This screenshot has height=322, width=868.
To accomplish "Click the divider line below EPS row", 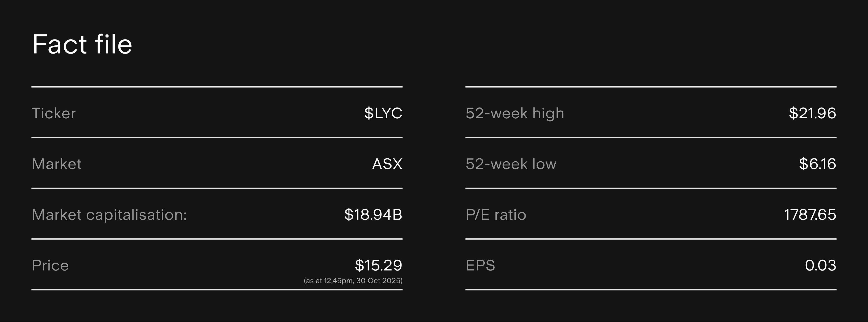I will pos(651,290).
